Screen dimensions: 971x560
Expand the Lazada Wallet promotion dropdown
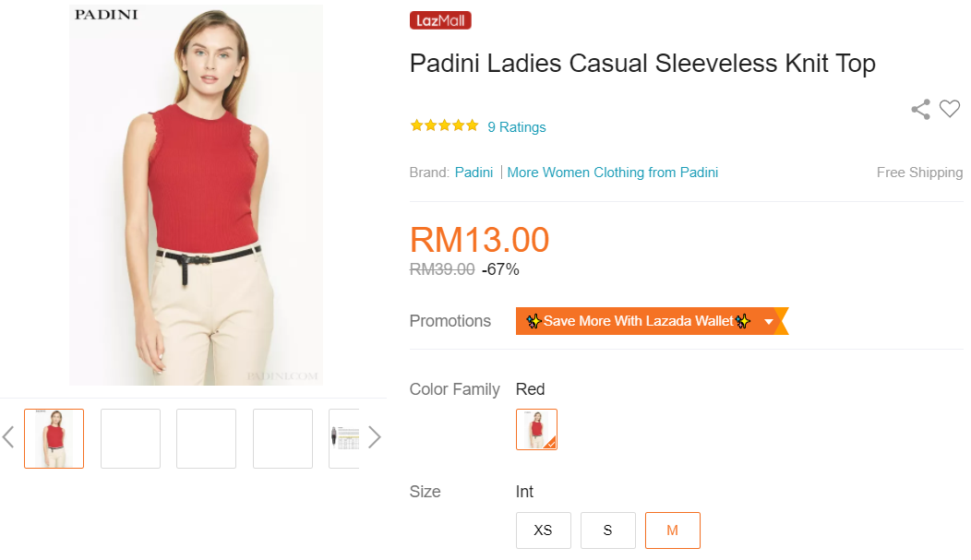tap(768, 321)
